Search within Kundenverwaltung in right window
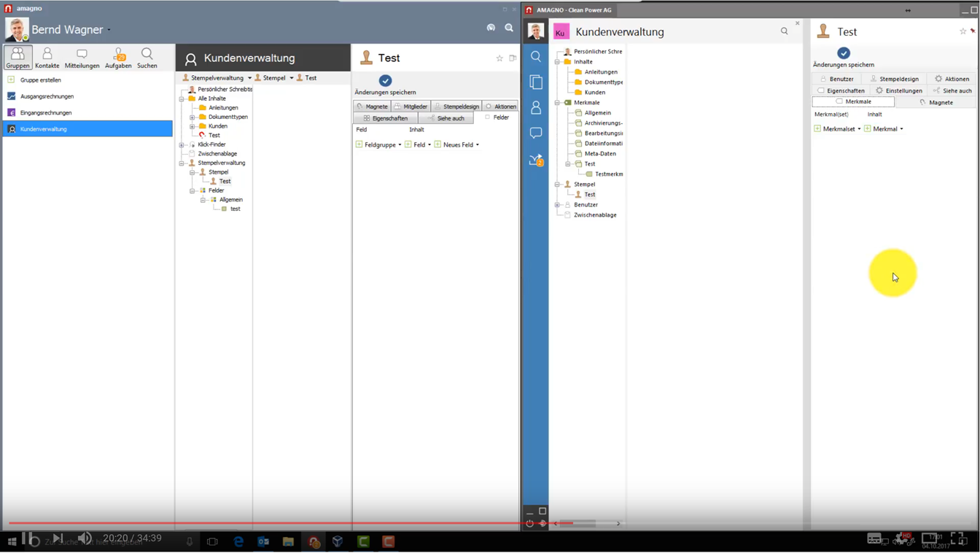The width and height of the screenshot is (980, 553). tap(785, 31)
